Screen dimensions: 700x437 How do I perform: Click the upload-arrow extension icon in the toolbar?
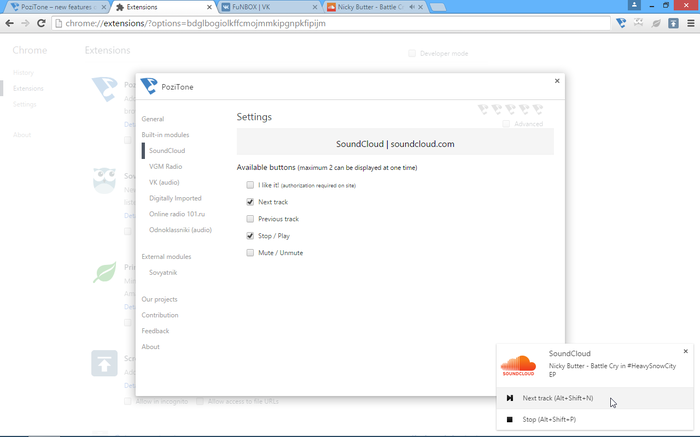point(673,23)
